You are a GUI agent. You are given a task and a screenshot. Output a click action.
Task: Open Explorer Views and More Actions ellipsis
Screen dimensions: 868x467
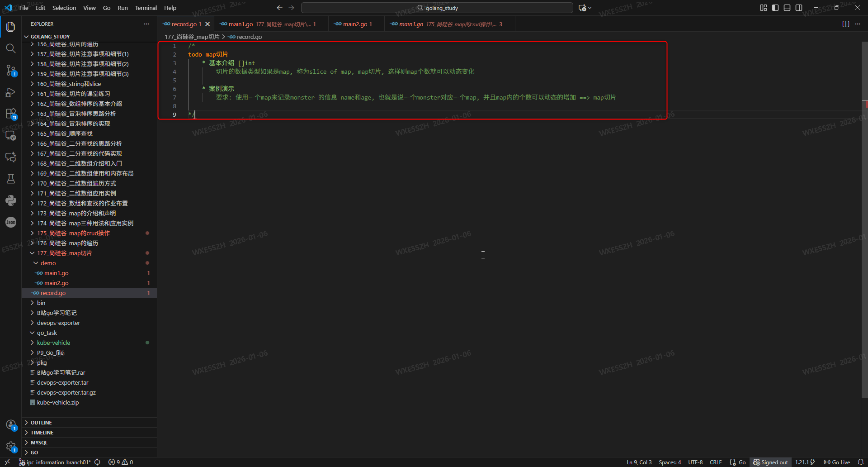(x=146, y=24)
